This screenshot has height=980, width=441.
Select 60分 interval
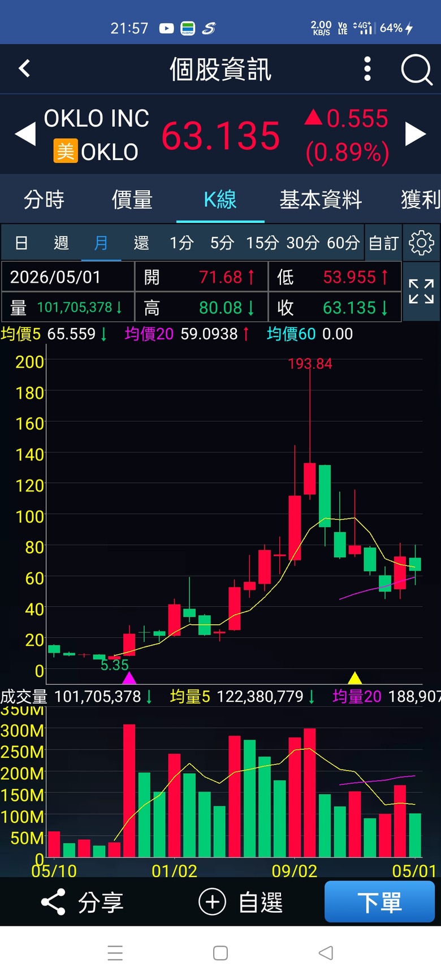[343, 243]
